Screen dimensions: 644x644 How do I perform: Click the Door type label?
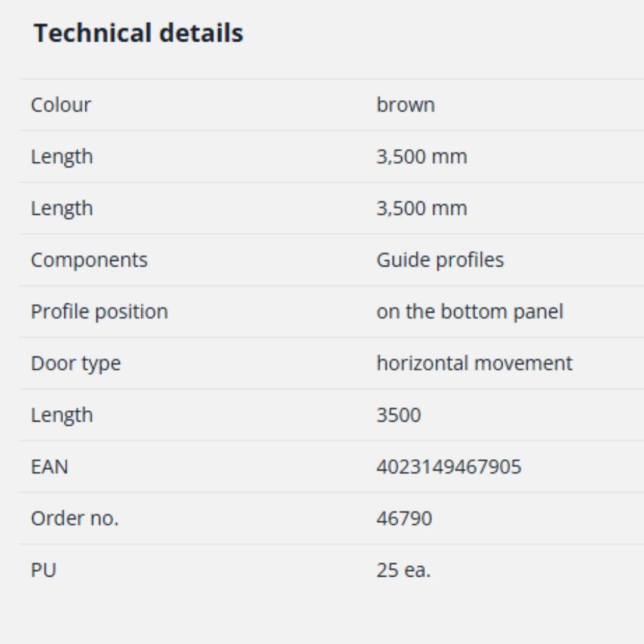[x=76, y=364]
